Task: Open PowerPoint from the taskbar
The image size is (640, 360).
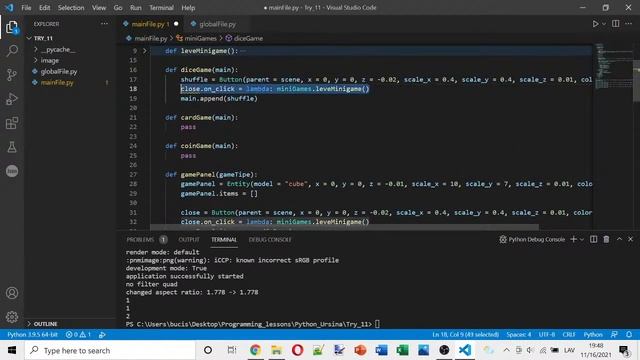Action: point(360,350)
